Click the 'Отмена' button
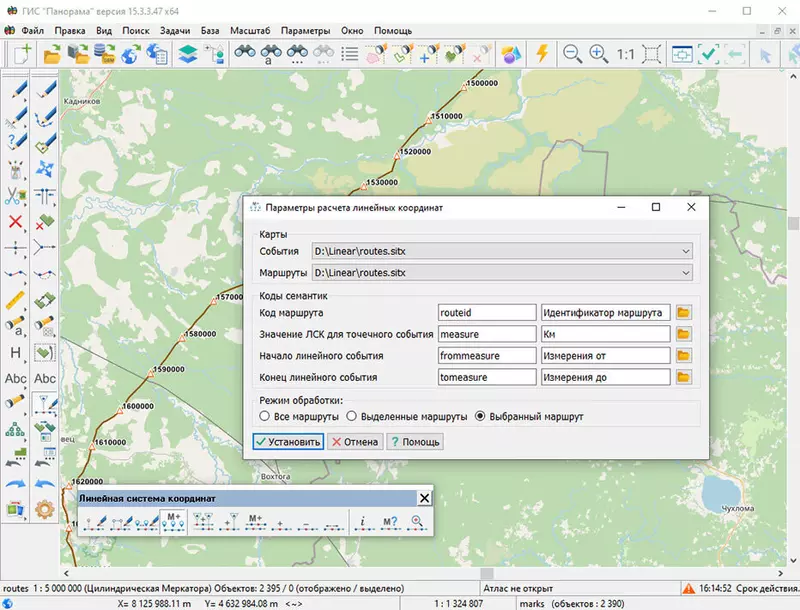The width and height of the screenshot is (800, 610). (354, 442)
